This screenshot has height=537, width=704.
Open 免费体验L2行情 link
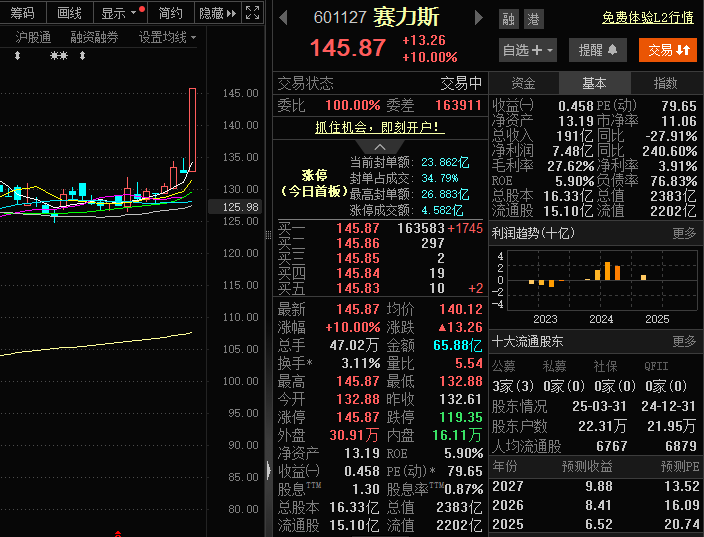(647, 18)
